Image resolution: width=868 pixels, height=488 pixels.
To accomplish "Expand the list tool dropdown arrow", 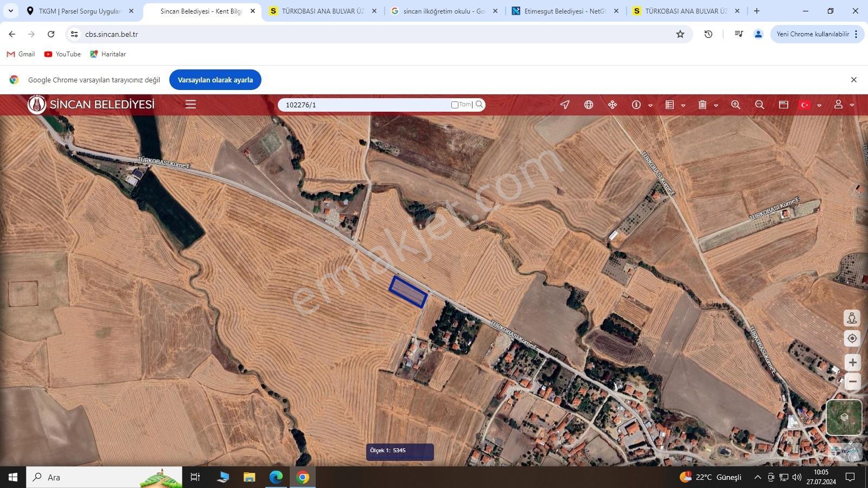I will point(683,105).
